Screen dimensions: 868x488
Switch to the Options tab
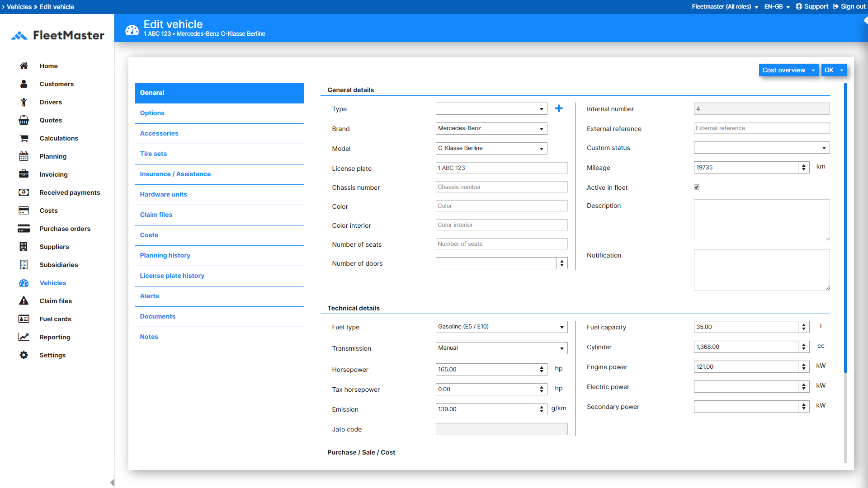pyautogui.click(x=219, y=113)
